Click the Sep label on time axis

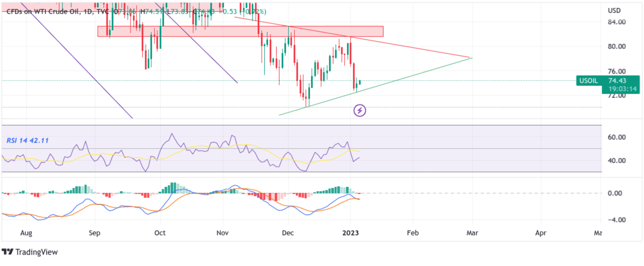coord(95,233)
